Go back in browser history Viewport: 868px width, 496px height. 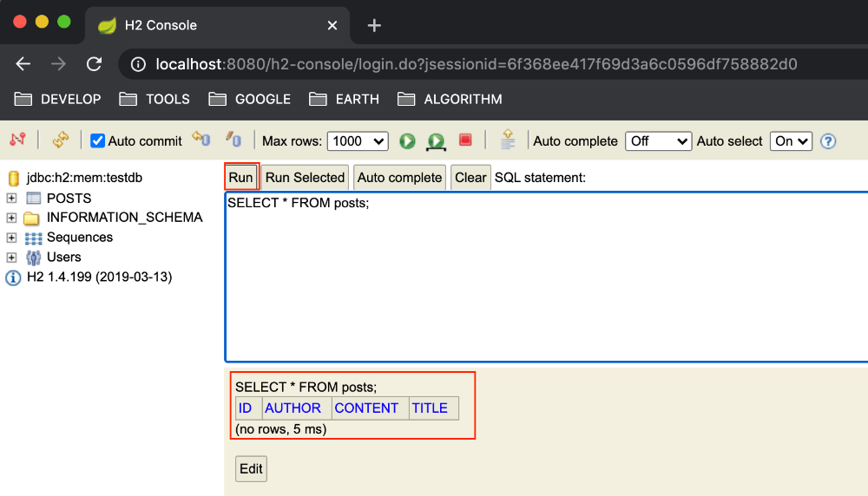click(x=23, y=64)
